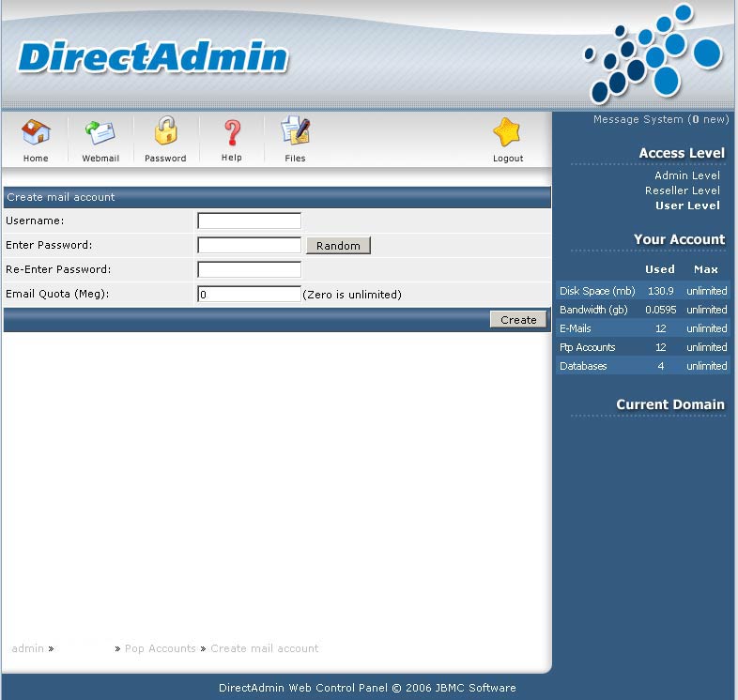Click the Email Quota field
This screenshot has height=700, width=738.
pyautogui.click(x=249, y=295)
